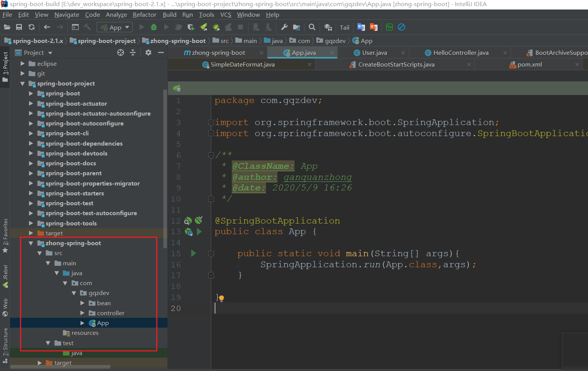The image size is (588, 371).
Task: Expand the spring-boot-actuator module
Action: coord(31,103)
